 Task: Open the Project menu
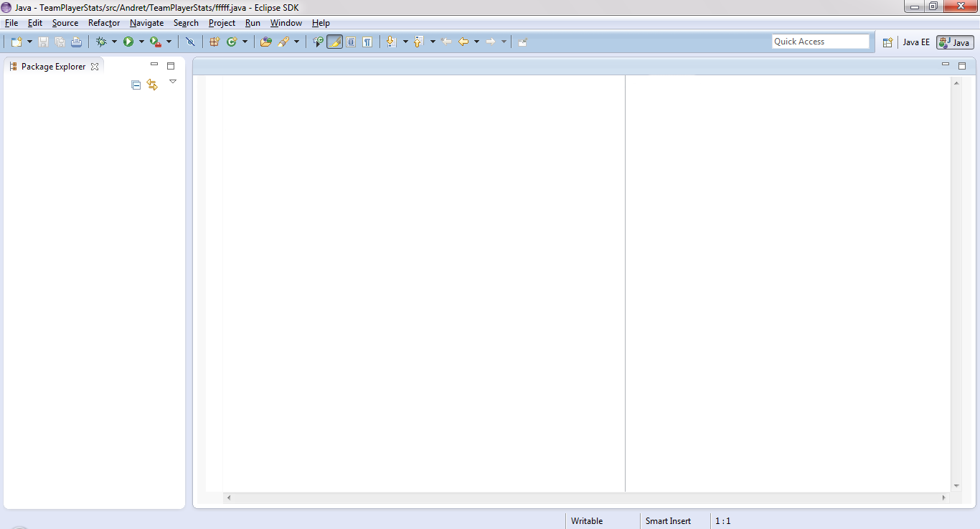(222, 23)
